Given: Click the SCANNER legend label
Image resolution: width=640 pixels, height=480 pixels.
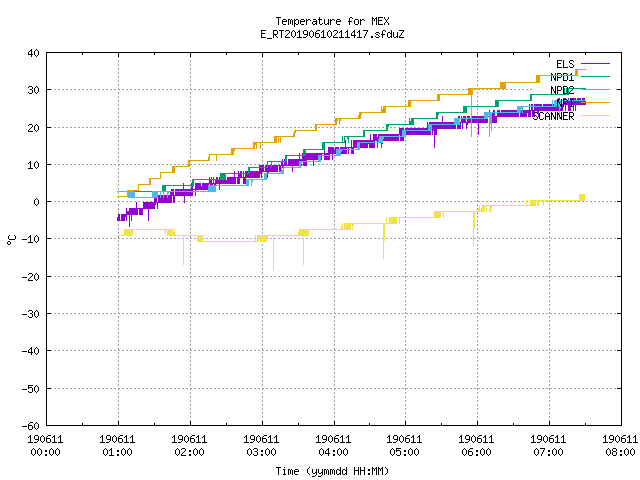Looking at the screenshot, I should pos(553,116).
